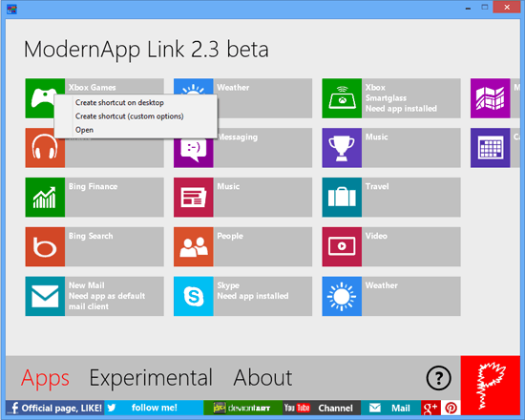Click the Bing Search label
The width and height of the screenshot is (525, 420).
point(91,236)
